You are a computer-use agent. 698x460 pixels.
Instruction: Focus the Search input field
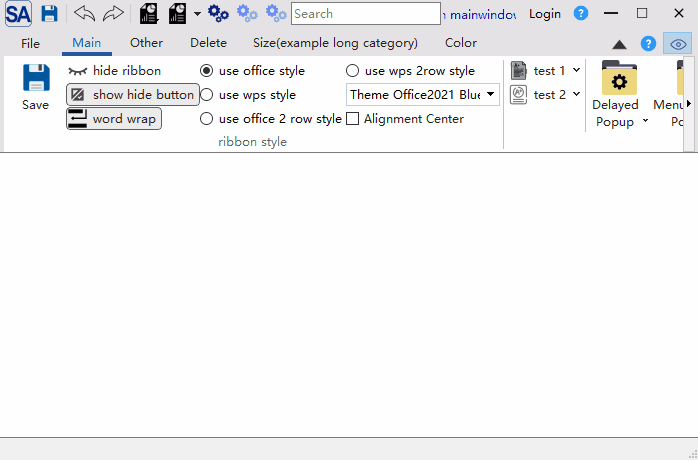click(366, 14)
